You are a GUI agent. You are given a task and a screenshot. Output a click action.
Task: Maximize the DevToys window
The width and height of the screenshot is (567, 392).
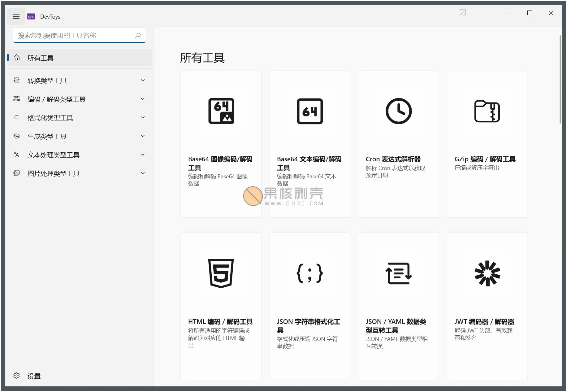point(530,13)
